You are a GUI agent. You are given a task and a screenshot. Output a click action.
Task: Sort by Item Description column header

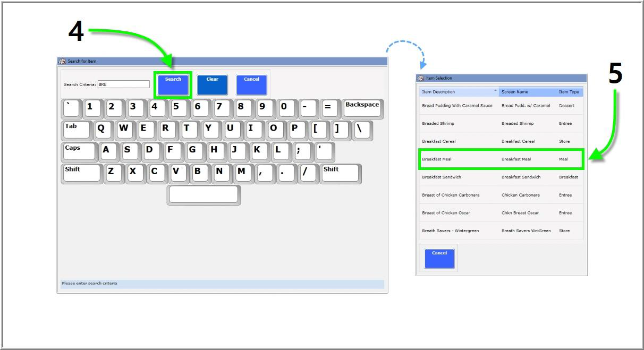(458, 92)
